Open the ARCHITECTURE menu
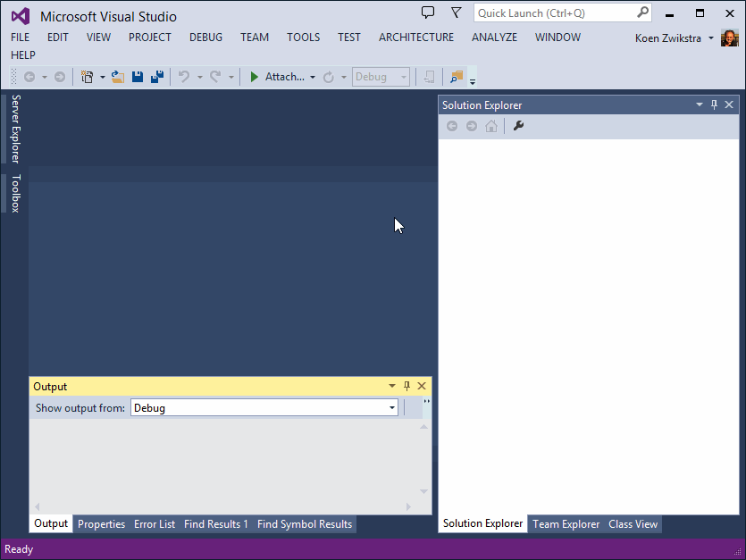This screenshot has width=746, height=560. [416, 38]
